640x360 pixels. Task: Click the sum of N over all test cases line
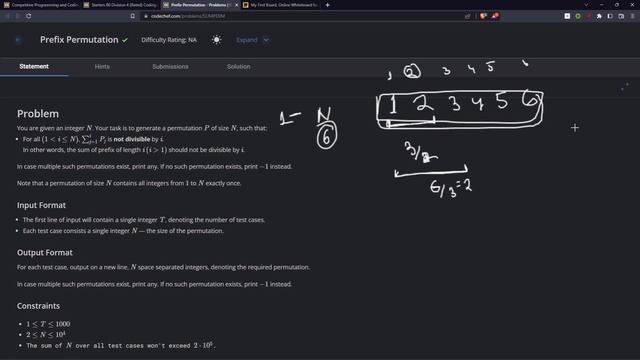[x=120, y=345]
